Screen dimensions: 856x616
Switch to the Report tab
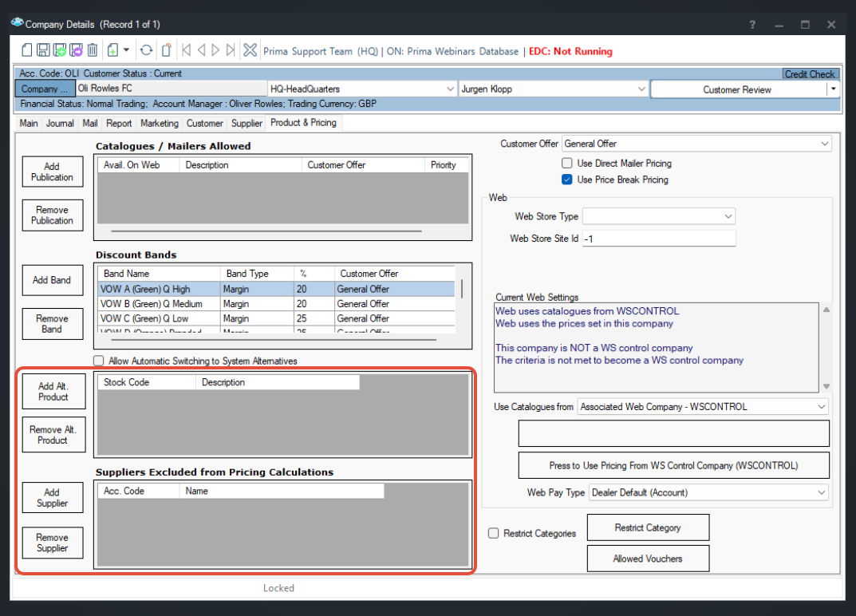[119, 124]
